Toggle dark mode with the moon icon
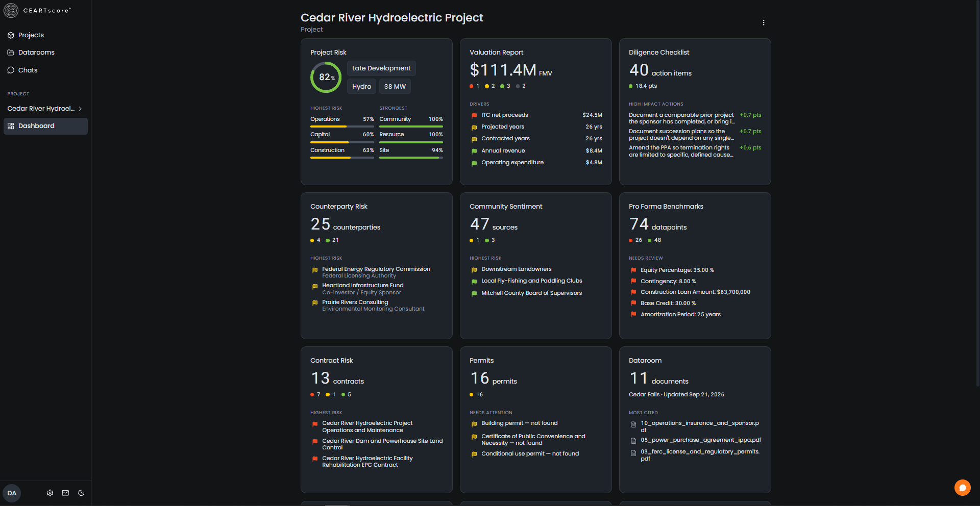The image size is (980, 506). point(81,493)
